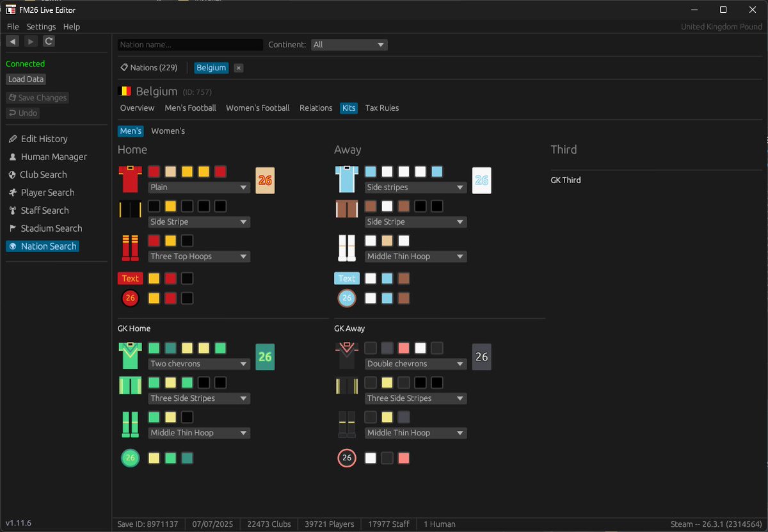The image size is (768, 532).
Task: Click the Away blue circle number badge
Action: point(346,298)
